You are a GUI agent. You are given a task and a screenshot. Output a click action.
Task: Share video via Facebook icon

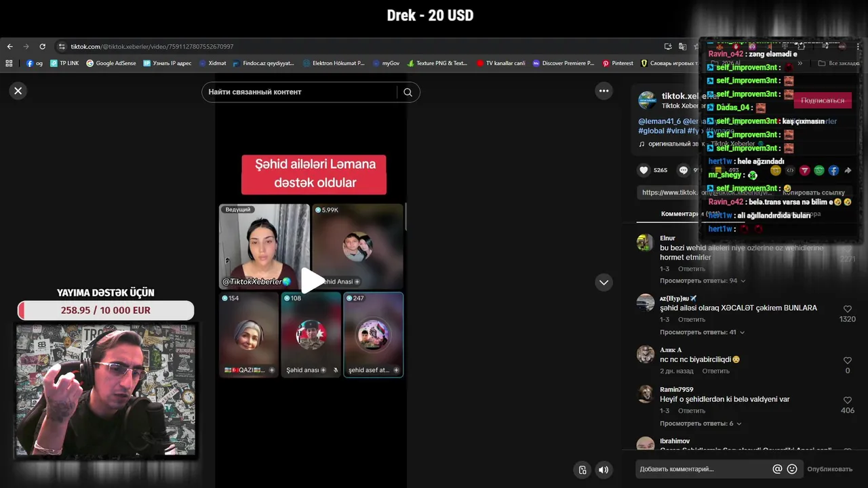833,170
